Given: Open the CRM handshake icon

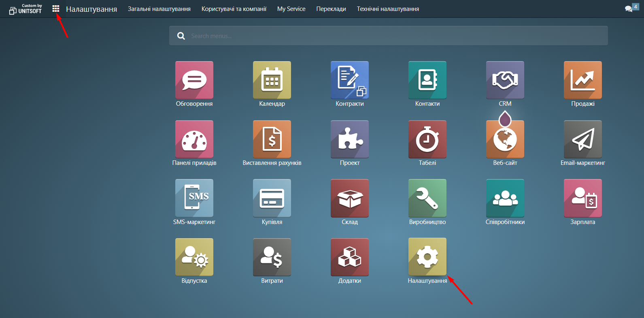Looking at the screenshot, I should pos(505,80).
